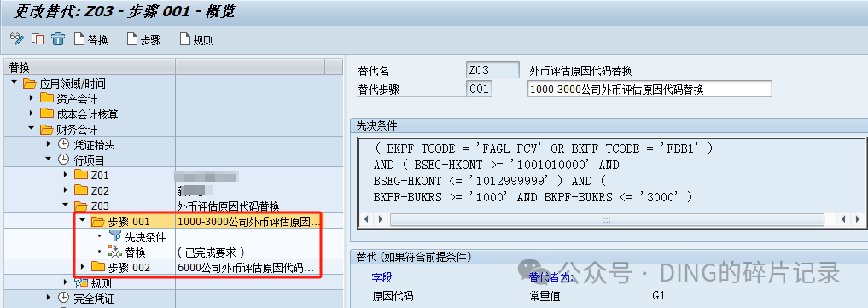
Task: Collapse the 应用领域/时间 root node
Action: pyautogui.click(x=14, y=84)
